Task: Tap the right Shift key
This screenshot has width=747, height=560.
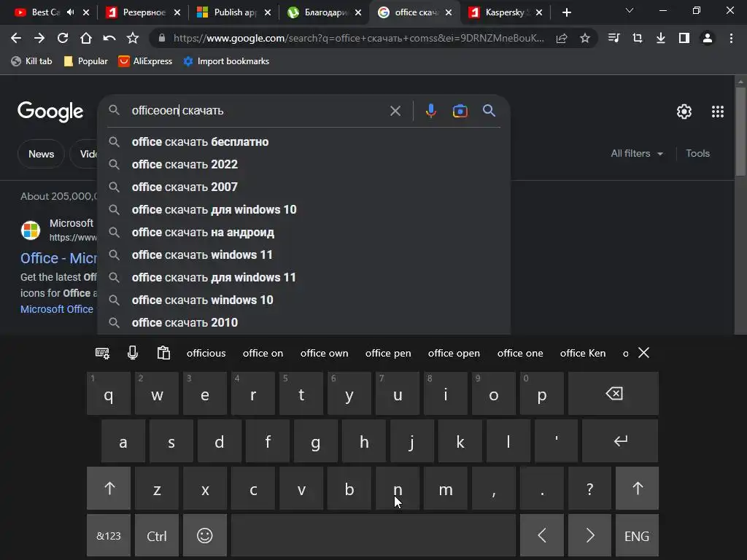Action: tap(637, 488)
